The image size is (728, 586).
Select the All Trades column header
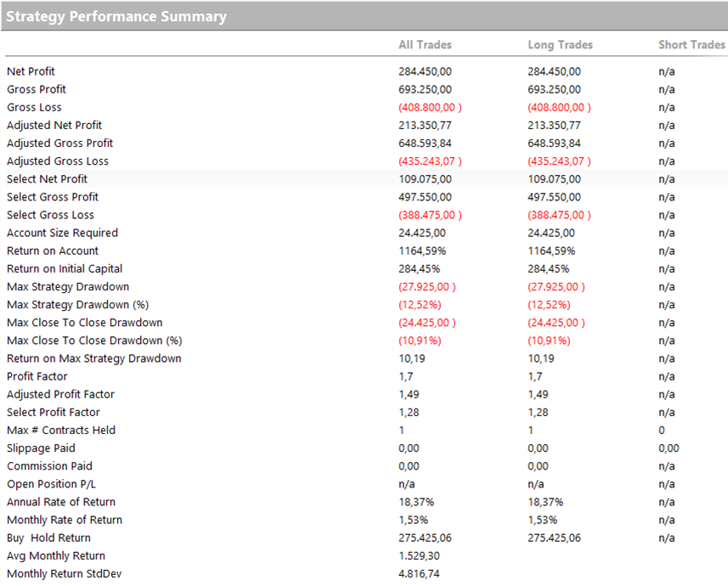pos(425,44)
